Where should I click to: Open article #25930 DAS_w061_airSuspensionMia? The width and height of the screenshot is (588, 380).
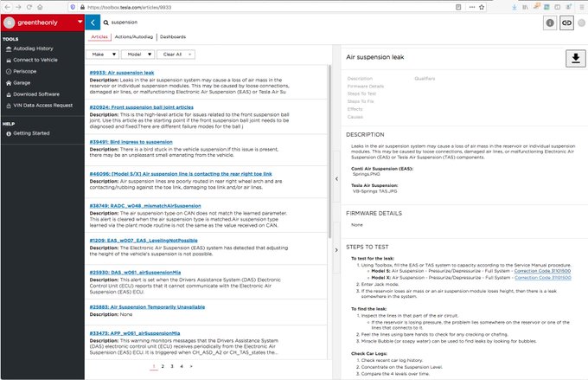[135, 273]
